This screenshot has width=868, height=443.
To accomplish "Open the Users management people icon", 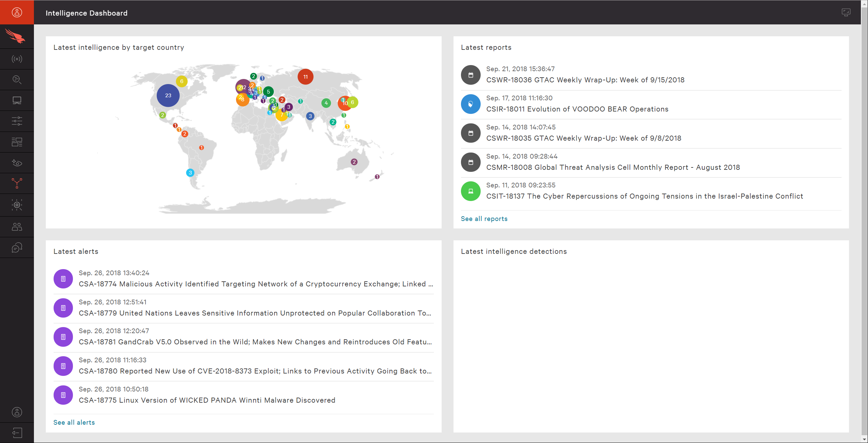I will pos(17,226).
